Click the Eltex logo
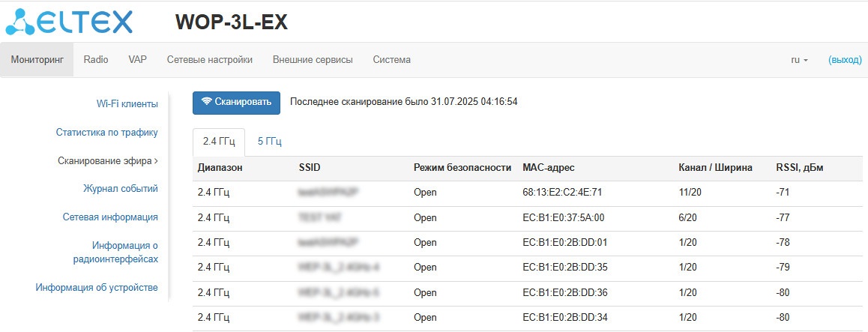 [x=69, y=22]
